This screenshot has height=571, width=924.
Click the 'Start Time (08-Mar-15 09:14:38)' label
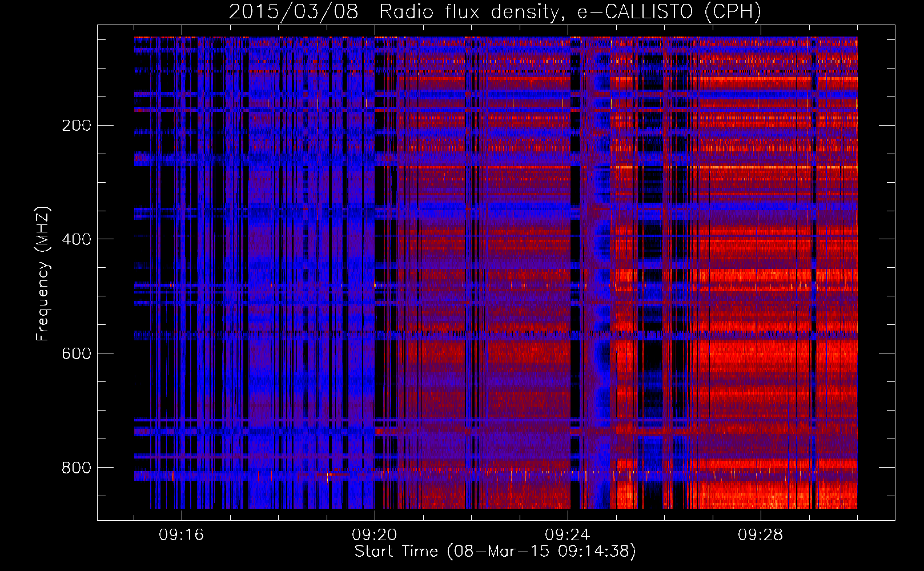click(x=495, y=552)
